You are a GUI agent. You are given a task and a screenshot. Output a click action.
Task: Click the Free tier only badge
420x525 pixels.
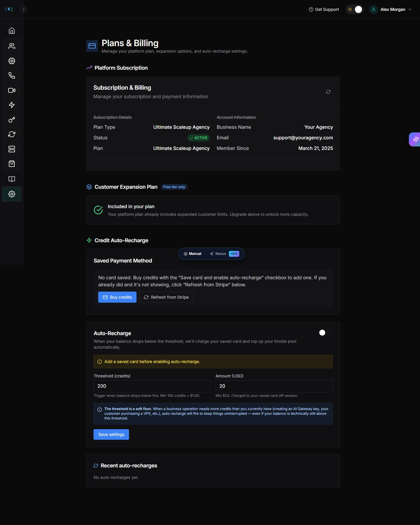pyautogui.click(x=174, y=187)
